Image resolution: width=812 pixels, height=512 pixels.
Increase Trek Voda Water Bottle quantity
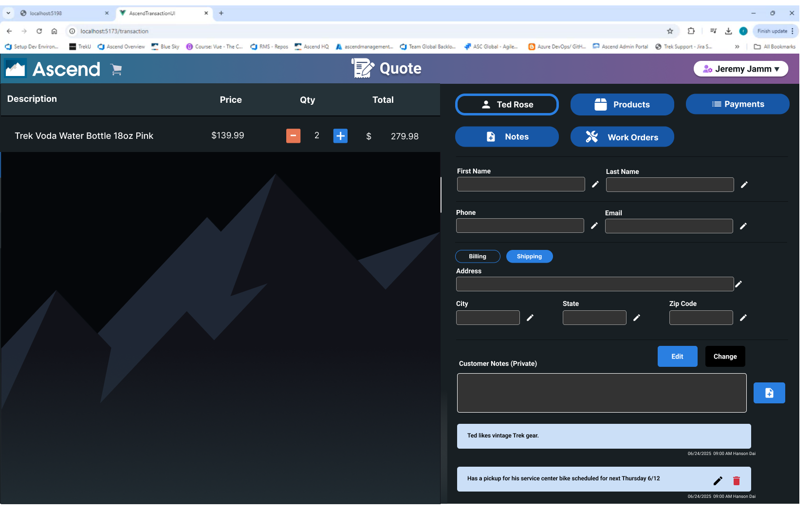340,136
